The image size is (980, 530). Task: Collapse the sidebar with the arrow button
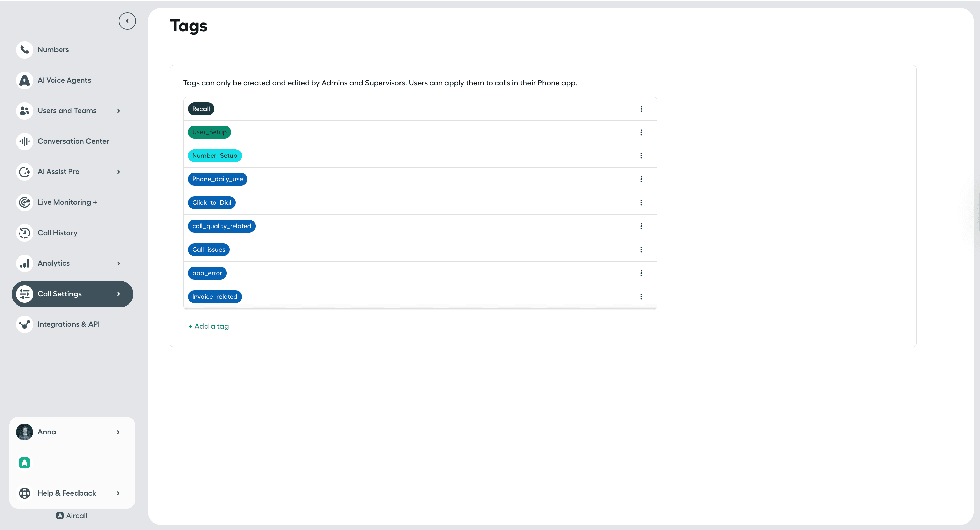pos(127,21)
